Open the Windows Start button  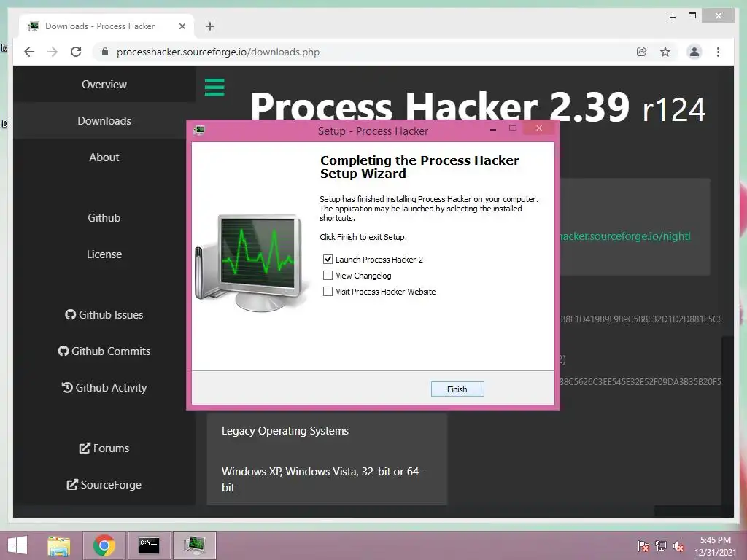(18, 545)
